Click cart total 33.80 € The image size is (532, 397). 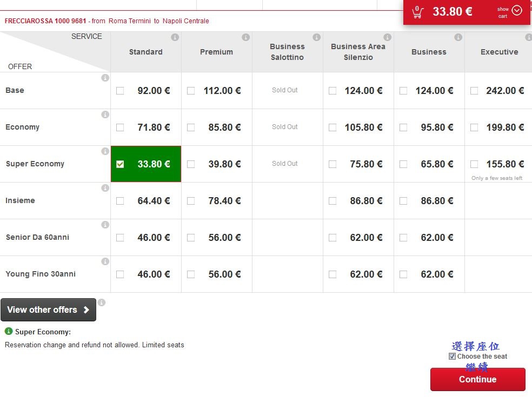[453, 11]
